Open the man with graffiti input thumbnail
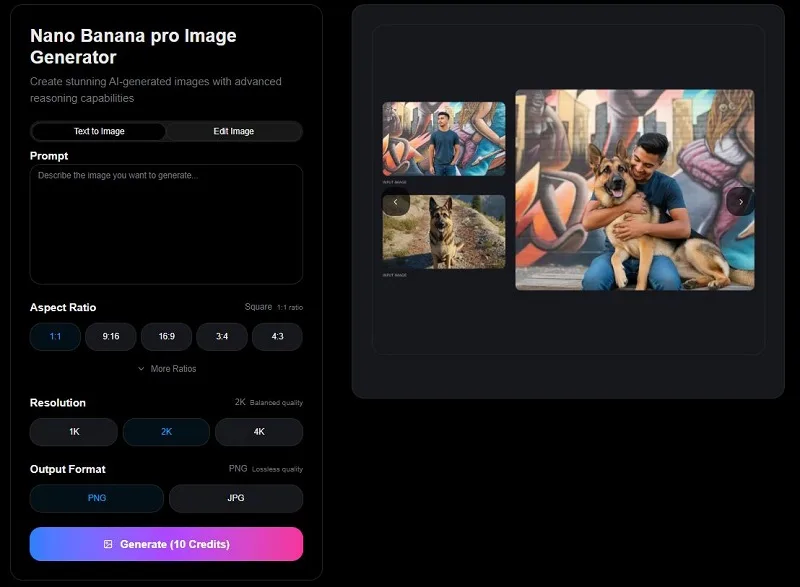This screenshot has height=587, width=800. point(444,139)
